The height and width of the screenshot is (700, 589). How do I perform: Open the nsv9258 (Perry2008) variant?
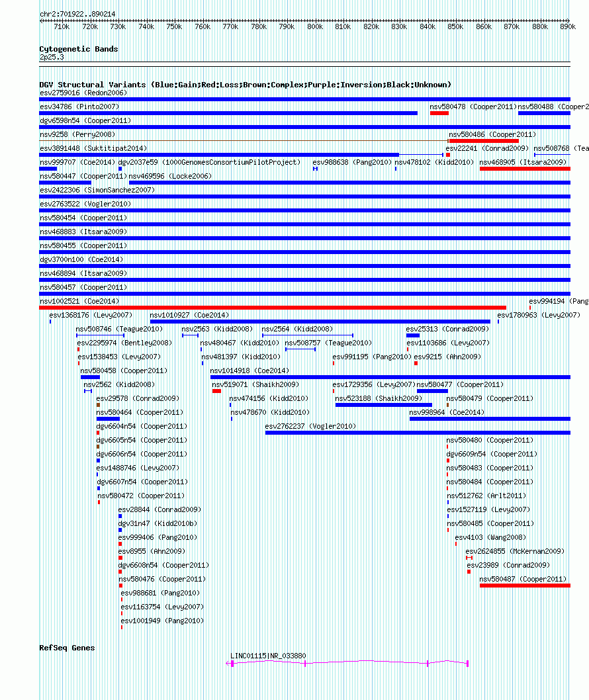pos(77,134)
